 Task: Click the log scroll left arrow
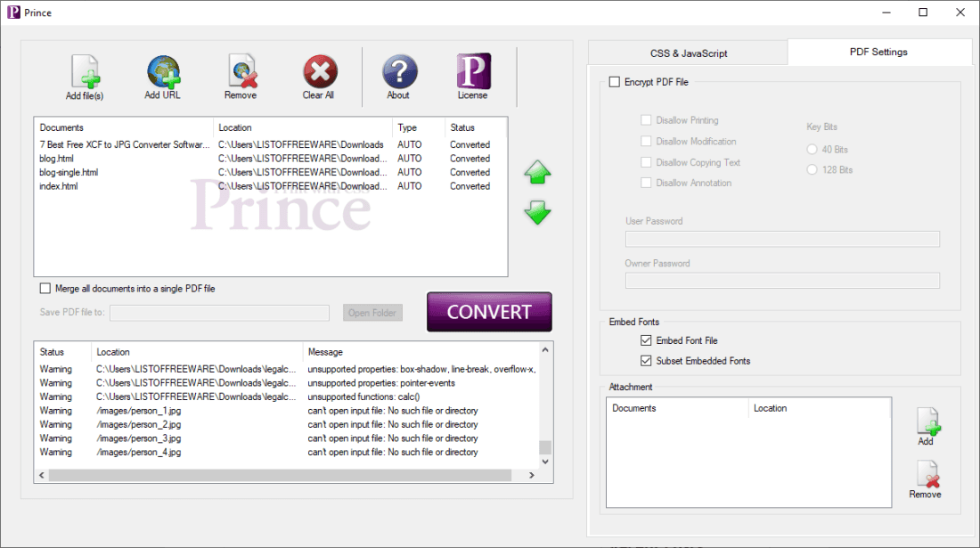(x=42, y=476)
